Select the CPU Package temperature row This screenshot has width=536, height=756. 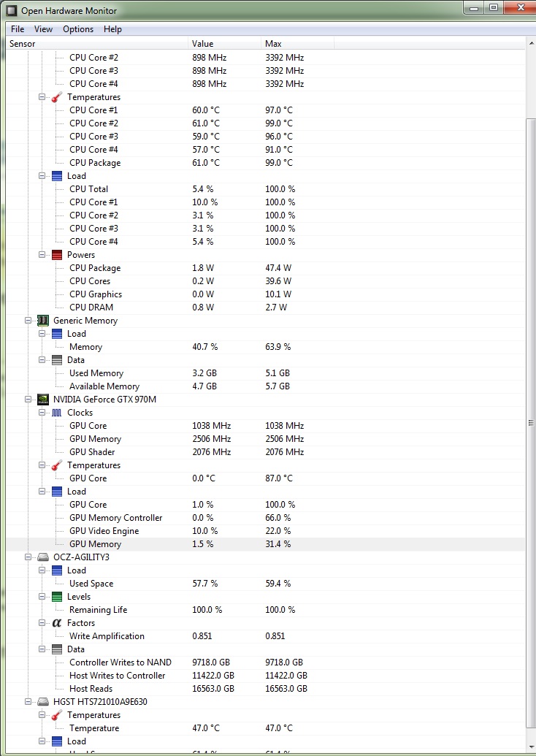pyautogui.click(x=265, y=163)
